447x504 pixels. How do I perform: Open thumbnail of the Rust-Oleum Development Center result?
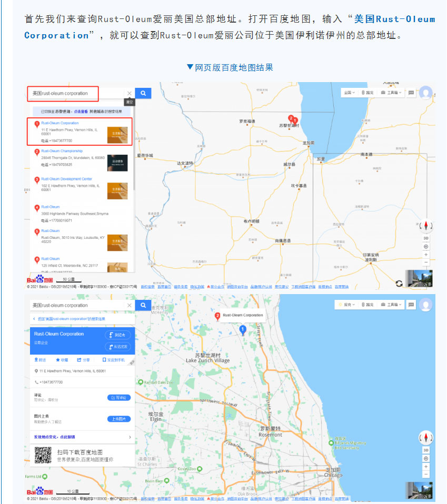point(117,191)
